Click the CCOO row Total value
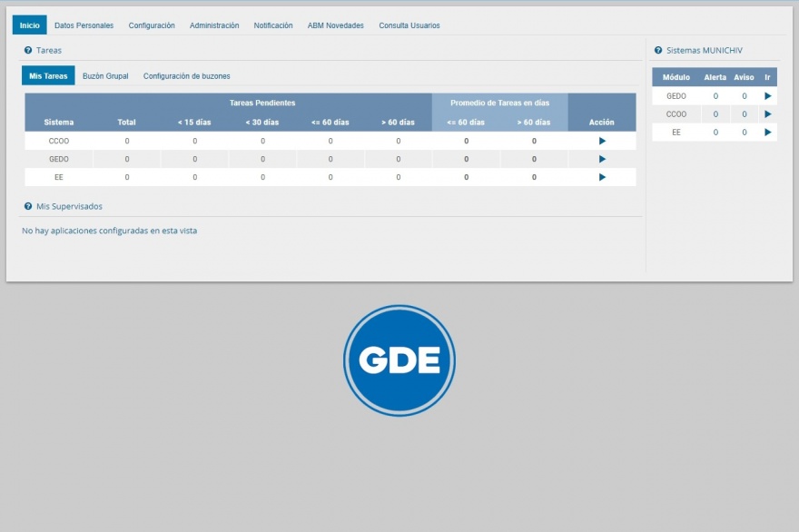Viewport: 799px width, 532px height. coord(127,141)
